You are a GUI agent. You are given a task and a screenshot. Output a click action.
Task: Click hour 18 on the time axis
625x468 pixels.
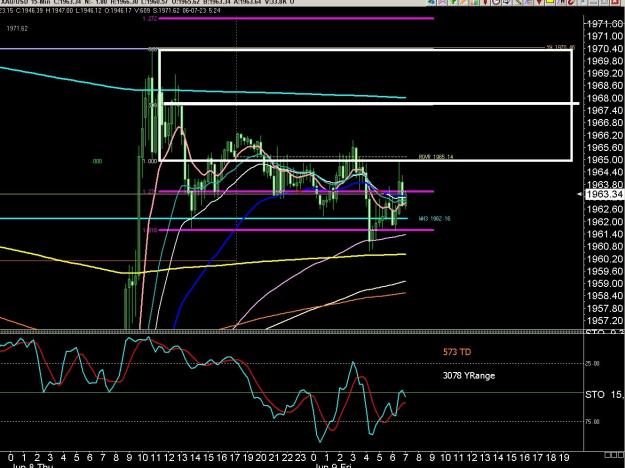click(x=551, y=457)
